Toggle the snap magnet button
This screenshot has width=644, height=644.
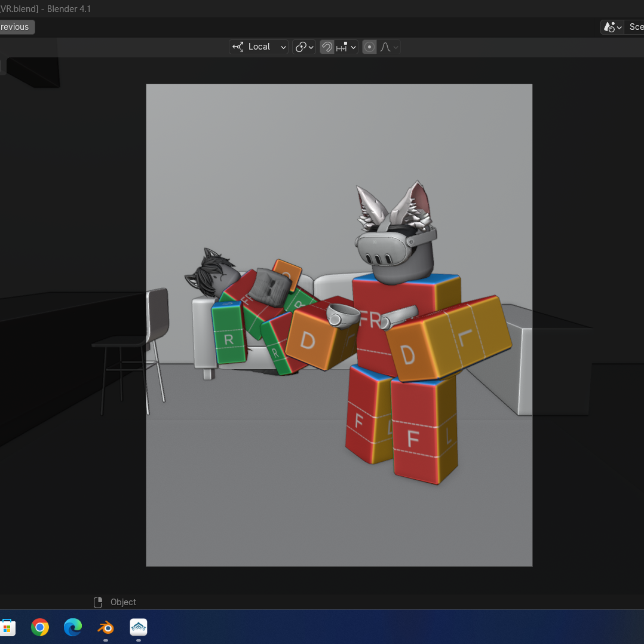click(327, 47)
